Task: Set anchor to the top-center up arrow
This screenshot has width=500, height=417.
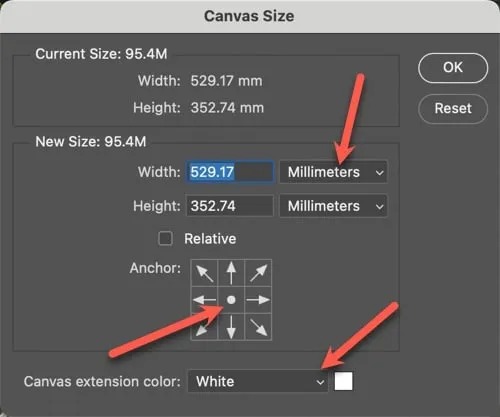Action: point(231,273)
